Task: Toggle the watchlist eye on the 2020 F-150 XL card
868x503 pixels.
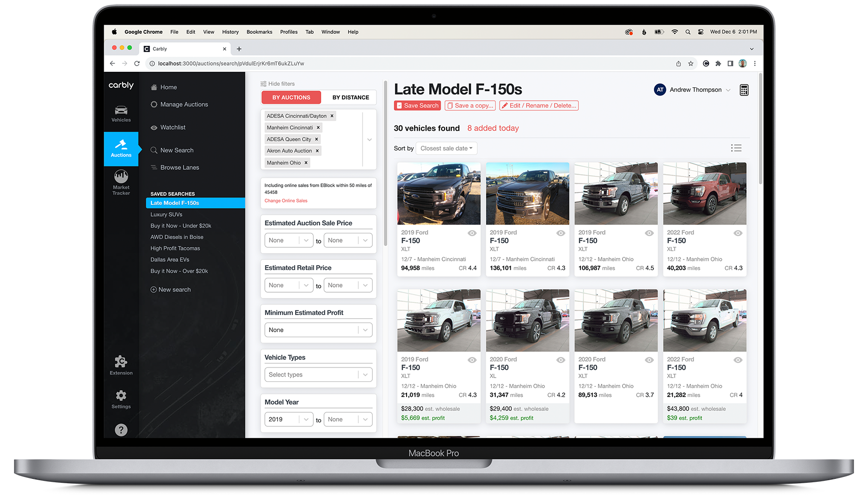Action: tap(561, 360)
